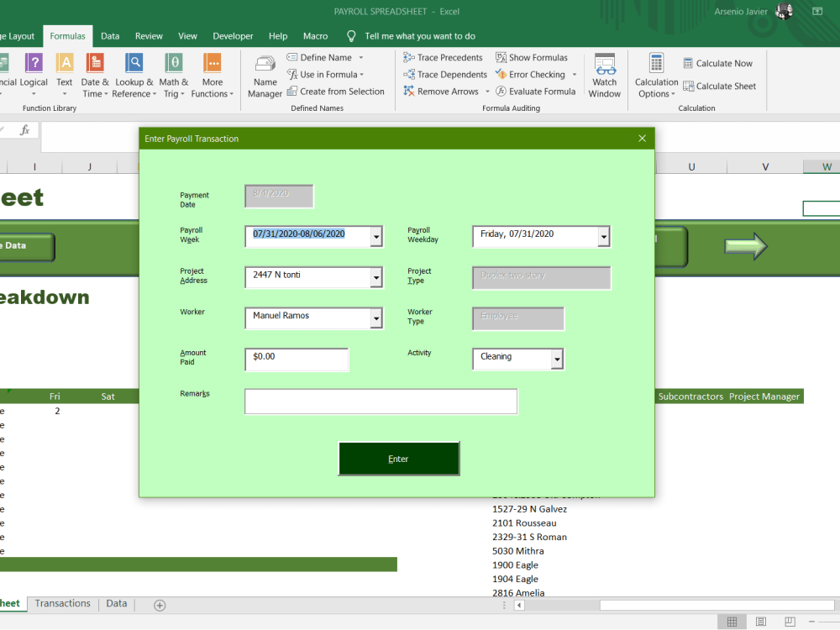Open the Watch Window
The image size is (840, 630).
(x=605, y=76)
